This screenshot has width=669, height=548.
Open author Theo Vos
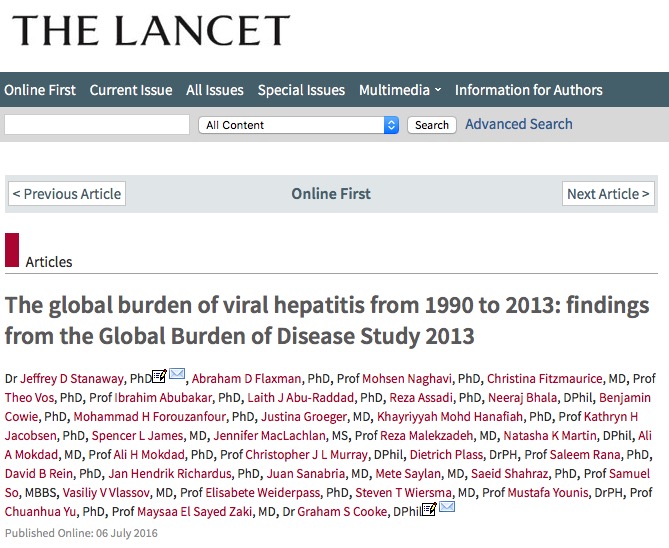pyautogui.click(x=29, y=398)
